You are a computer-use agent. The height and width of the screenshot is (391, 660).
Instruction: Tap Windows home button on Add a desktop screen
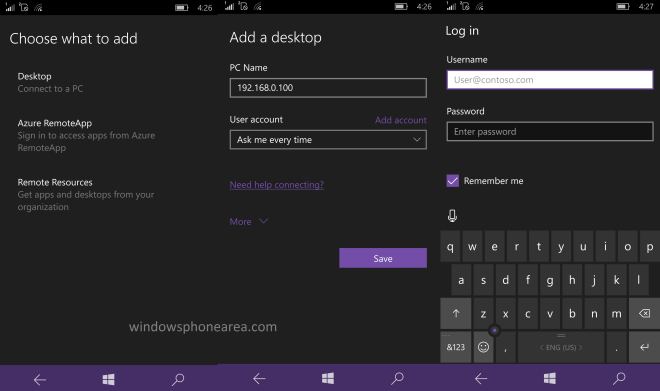tap(328, 378)
